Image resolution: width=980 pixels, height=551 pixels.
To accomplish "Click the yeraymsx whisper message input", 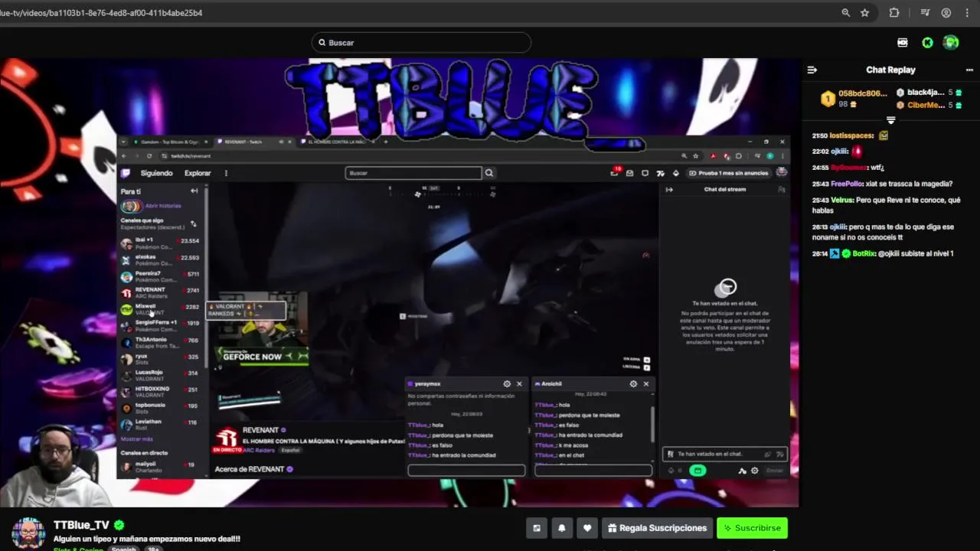I will pos(466,471).
